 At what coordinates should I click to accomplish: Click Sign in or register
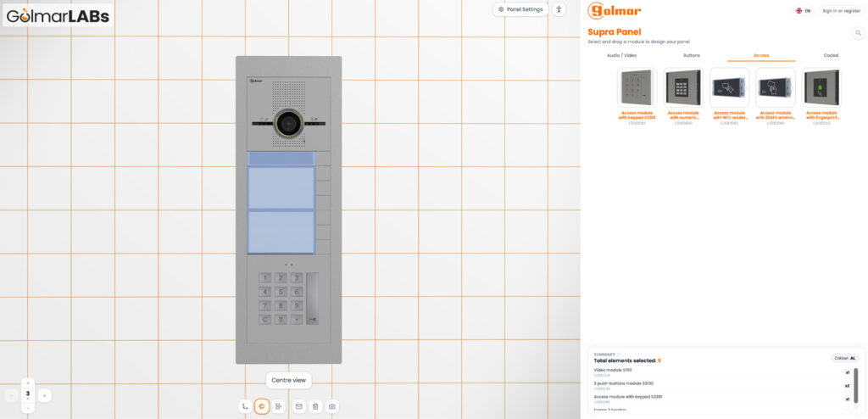842,10
